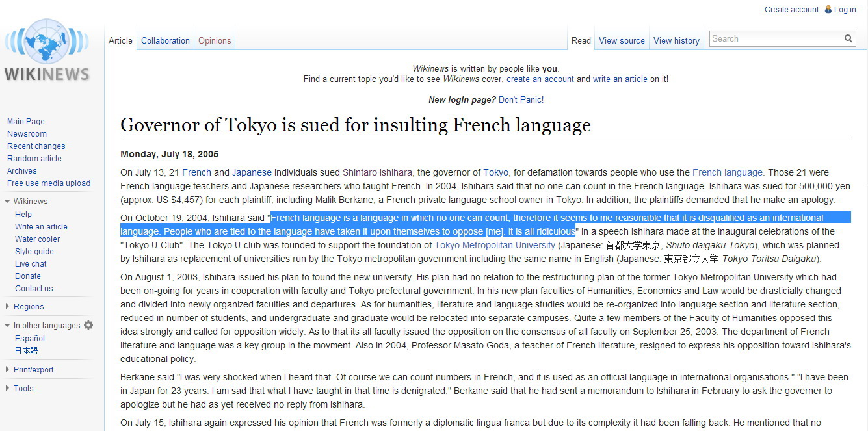Open the Style guide link
The width and height of the screenshot is (868, 431).
pos(34,252)
